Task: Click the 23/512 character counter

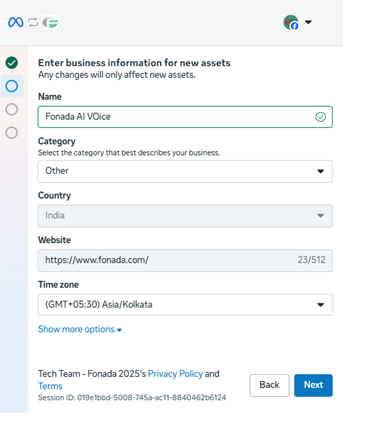Action: coord(311,260)
